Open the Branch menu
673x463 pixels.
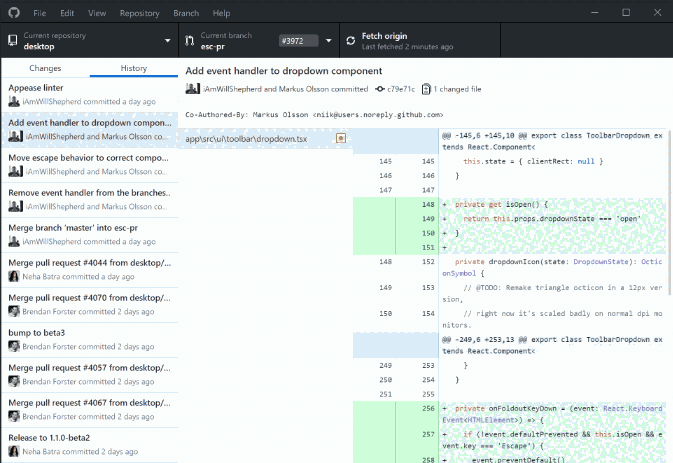pyautogui.click(x=186, y=13)
